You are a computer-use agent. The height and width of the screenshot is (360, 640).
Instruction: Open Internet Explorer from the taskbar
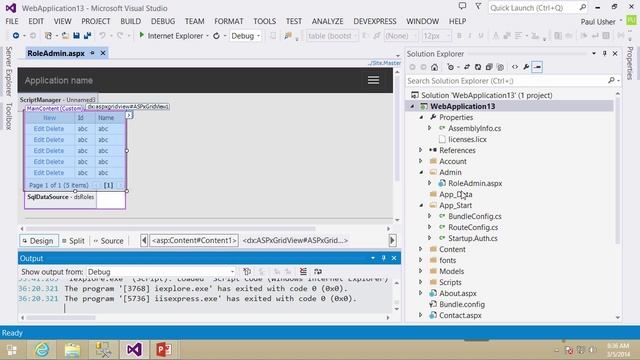click(42, 349)
